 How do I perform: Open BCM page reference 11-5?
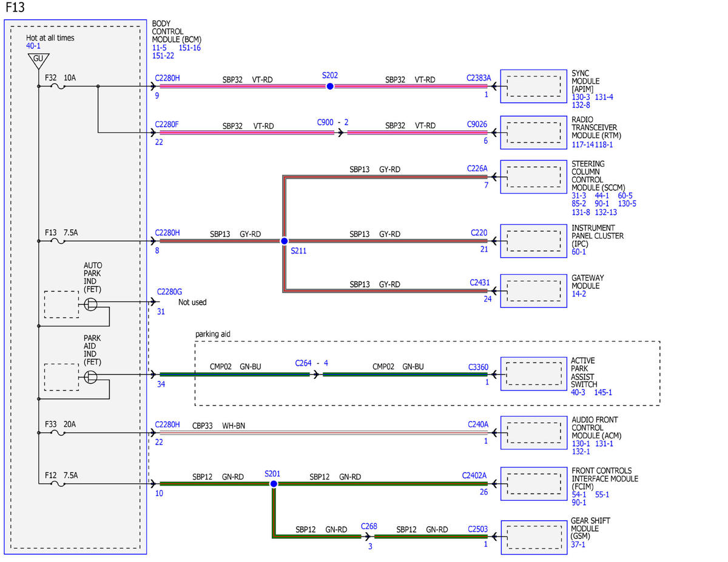point(159,47)
